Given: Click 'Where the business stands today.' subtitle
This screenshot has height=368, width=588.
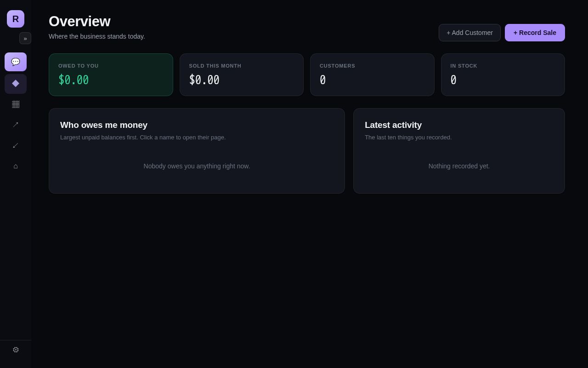Looking at the screenshot, I should (97, 36).
